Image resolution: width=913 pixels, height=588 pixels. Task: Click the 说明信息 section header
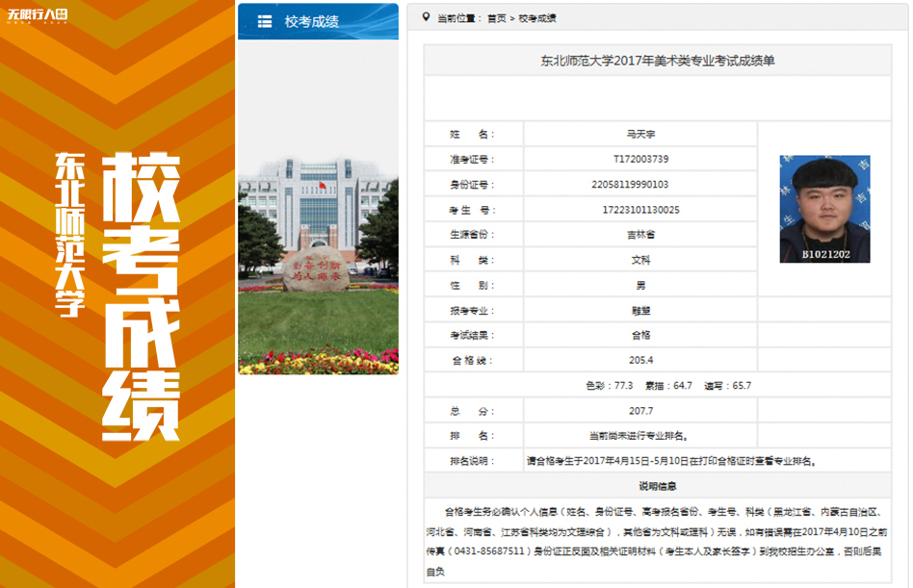pos(658,486)
